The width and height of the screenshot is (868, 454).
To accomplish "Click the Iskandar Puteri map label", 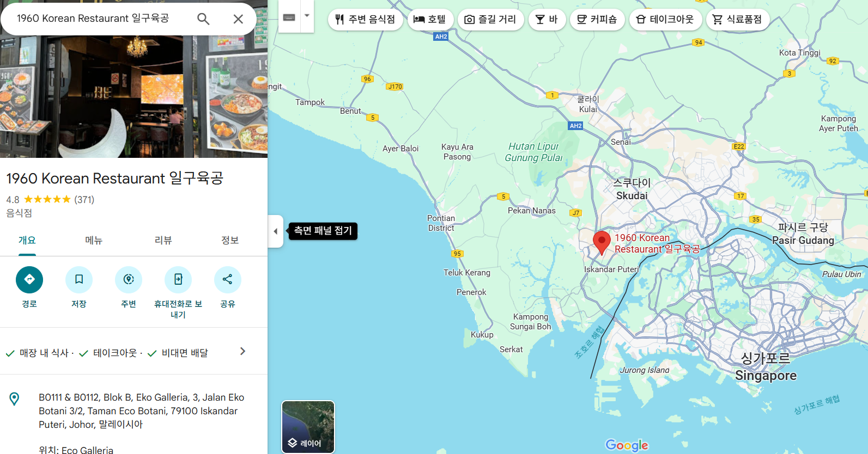I will [611, 269].
